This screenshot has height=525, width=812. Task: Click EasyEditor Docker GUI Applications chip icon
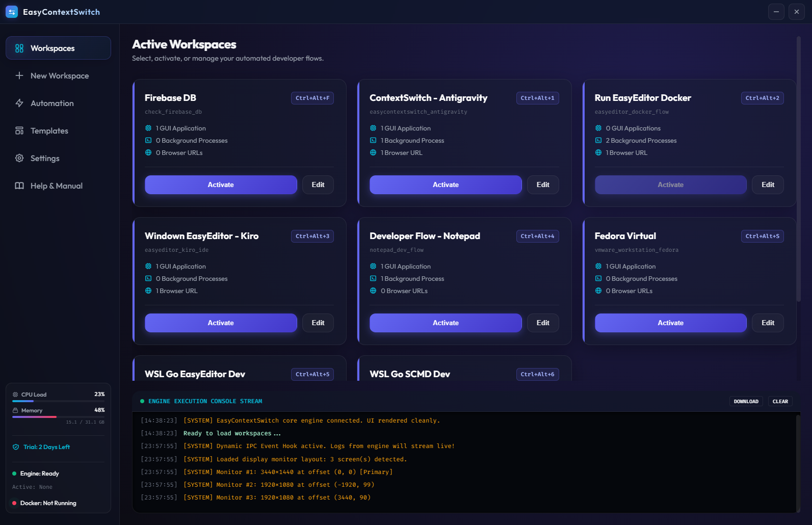tap(598, 128)
